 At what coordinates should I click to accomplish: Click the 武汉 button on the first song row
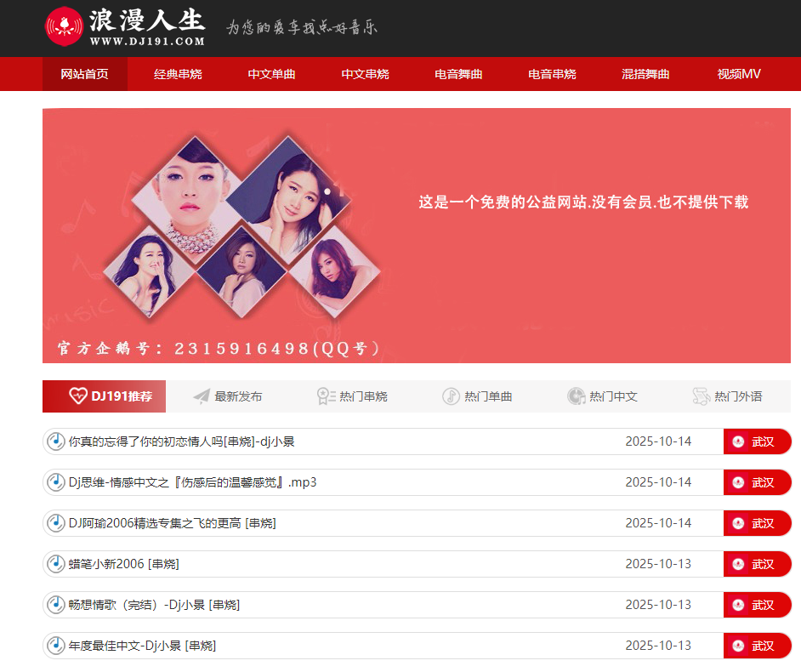[756, 441]
